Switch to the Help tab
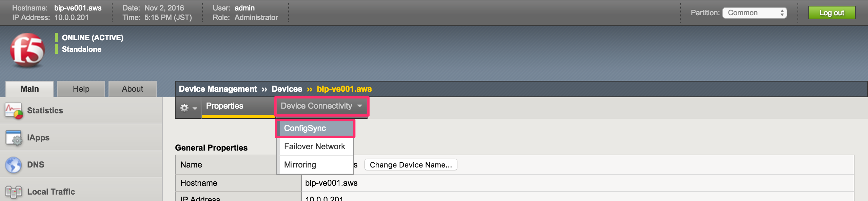868x201 pixels. click(81, 89)
